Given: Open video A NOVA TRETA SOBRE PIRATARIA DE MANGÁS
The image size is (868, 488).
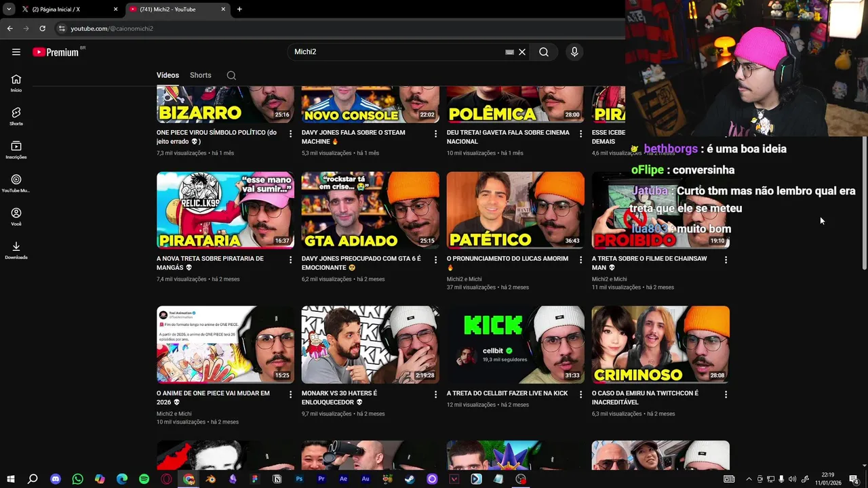Looking at the screenshot, I should click(210, 263).
